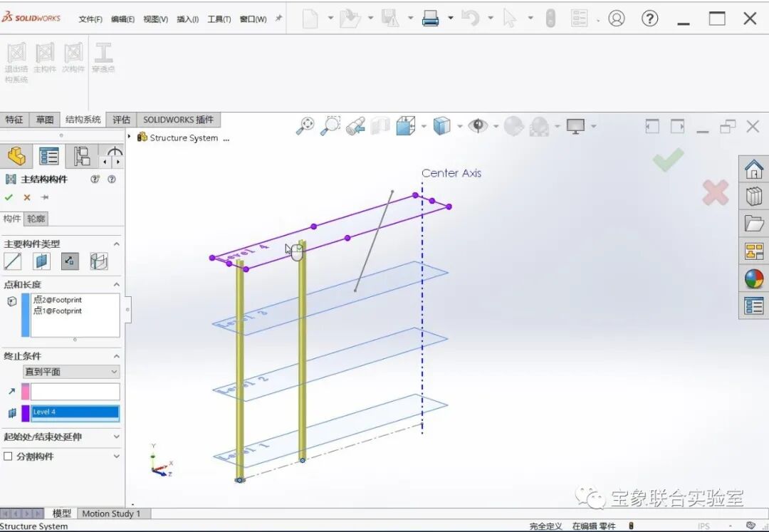The image size is (769, 532).
Task: Click the Pierce Point (穿透点) tool
Action: [103, 58]
